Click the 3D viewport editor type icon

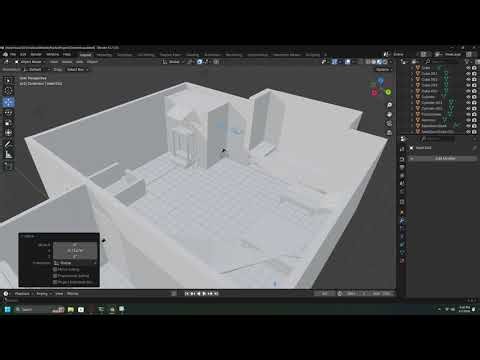[6, 62]
